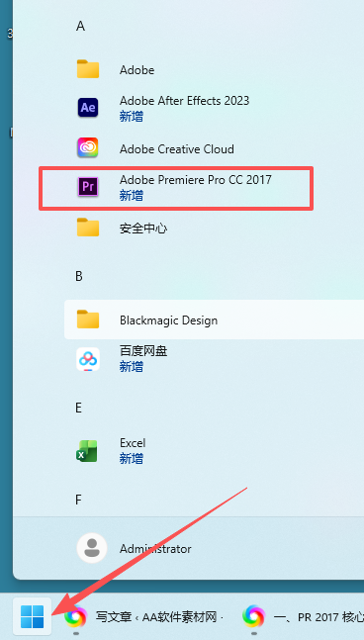Click the Windows Start button in the taskbar
The width and height of the screenshot is (364, 640).
(x=32, y=616)
